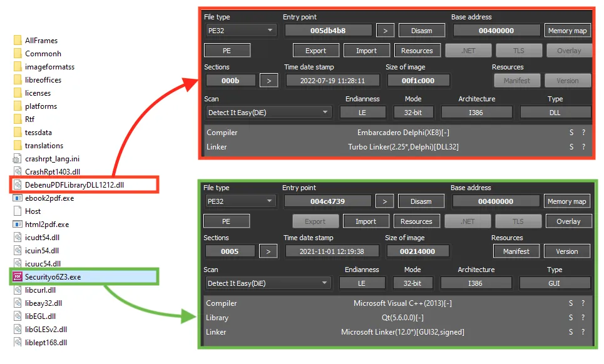Click the libGLESv2.dll file icon
The height and width of the screenshot is (364, 604).
point(18,329)
